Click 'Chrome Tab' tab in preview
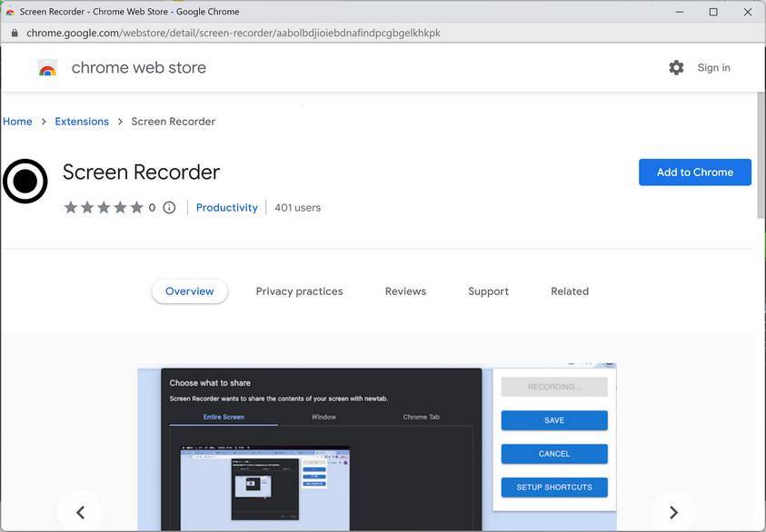The height and width of the screenshot is (532, 766). coord(421,417)
